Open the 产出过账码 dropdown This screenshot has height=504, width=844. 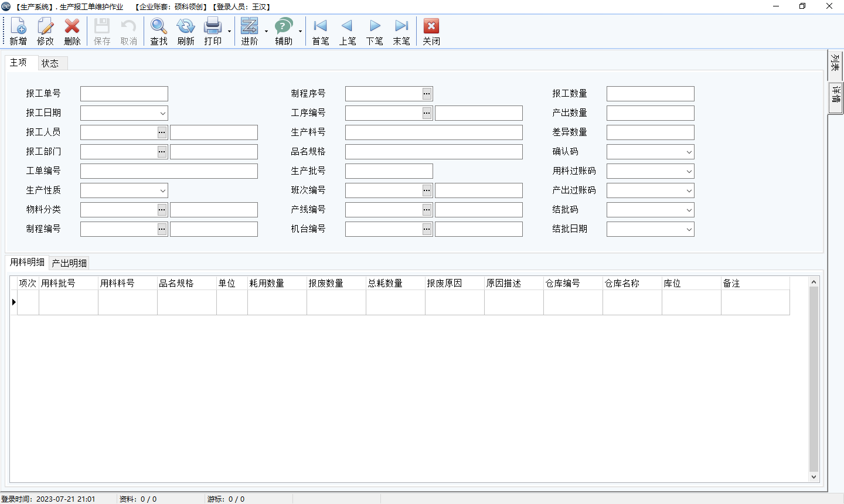689,190
